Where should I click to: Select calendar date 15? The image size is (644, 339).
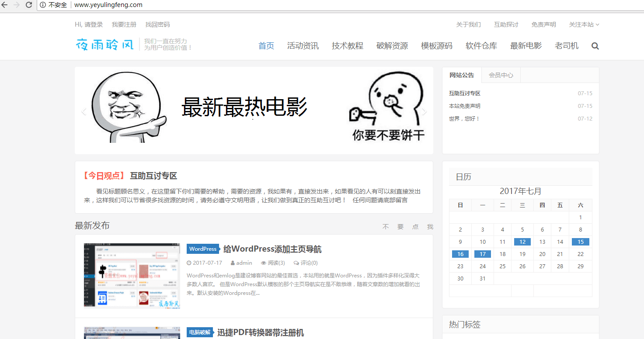[581, 242]
